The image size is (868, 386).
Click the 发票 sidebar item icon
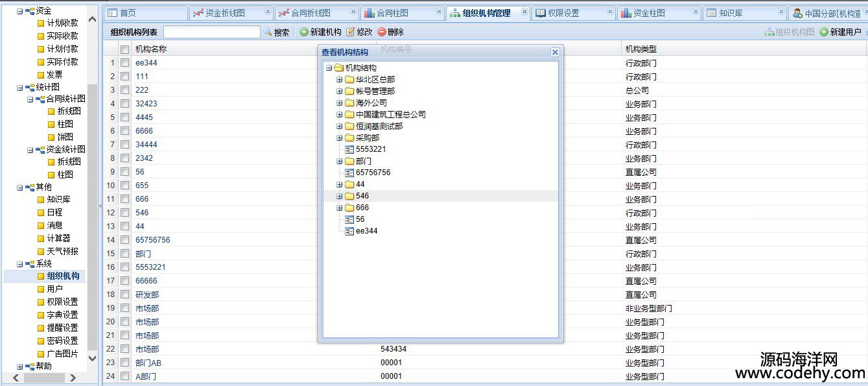click(x=41, y=75)
